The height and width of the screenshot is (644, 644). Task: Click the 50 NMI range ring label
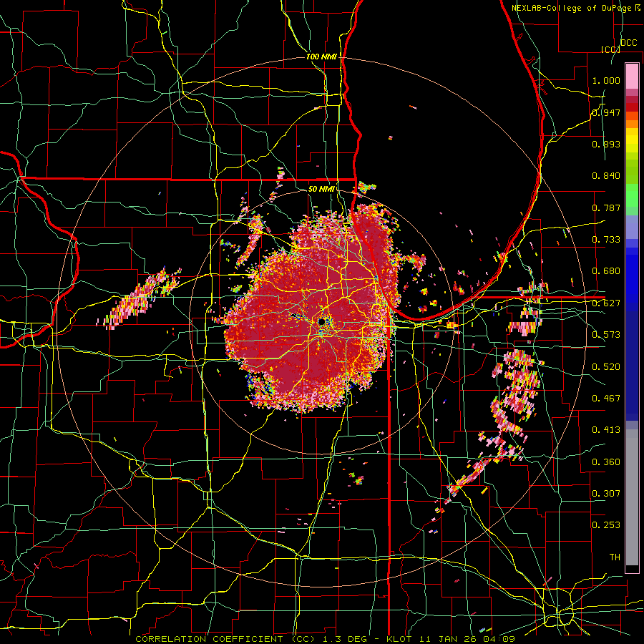[321, 189]
